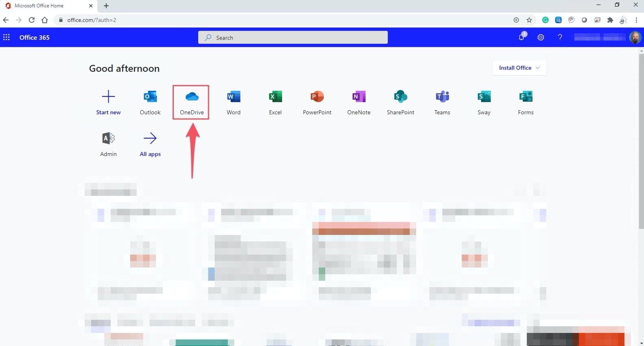Open the Sway app

point(484,102)
